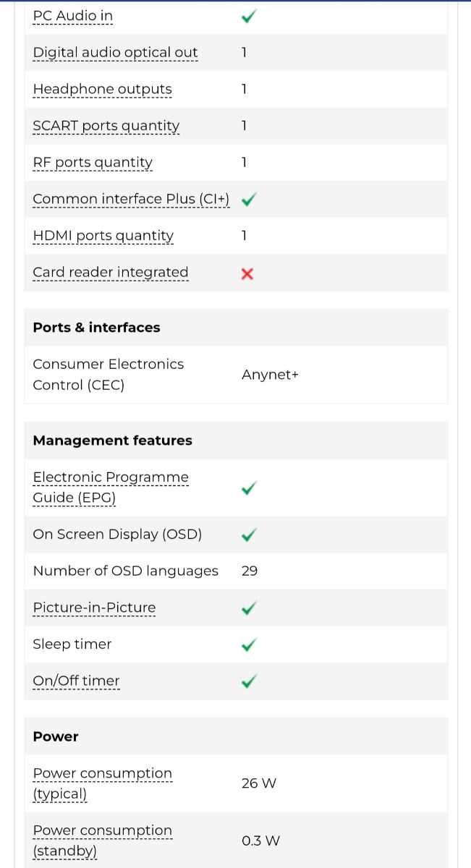Click the Sleep timer checkmark icon
This screenshot has height=868, width=471.
[x=248, y=644]
